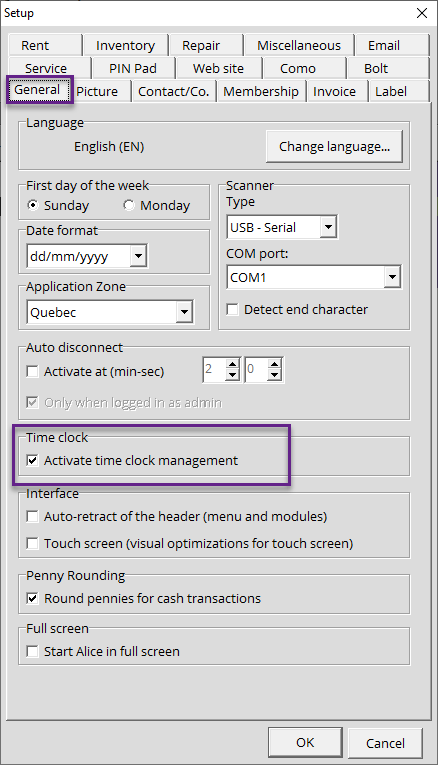This screenshot has height=765, width=438.
Task: Expand the Application Zone Quebec dropdown
Action: [x=184, y=312]
